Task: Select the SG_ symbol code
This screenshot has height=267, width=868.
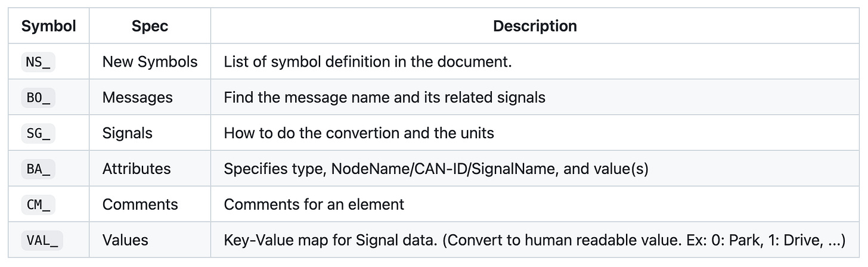Action: click(38, 133)
